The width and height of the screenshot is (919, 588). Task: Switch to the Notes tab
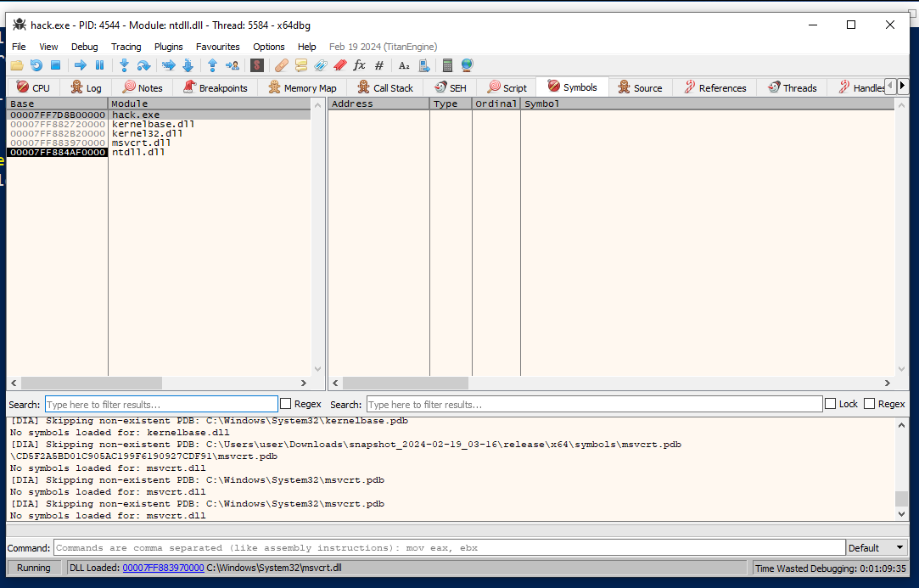tap(143, 87)
